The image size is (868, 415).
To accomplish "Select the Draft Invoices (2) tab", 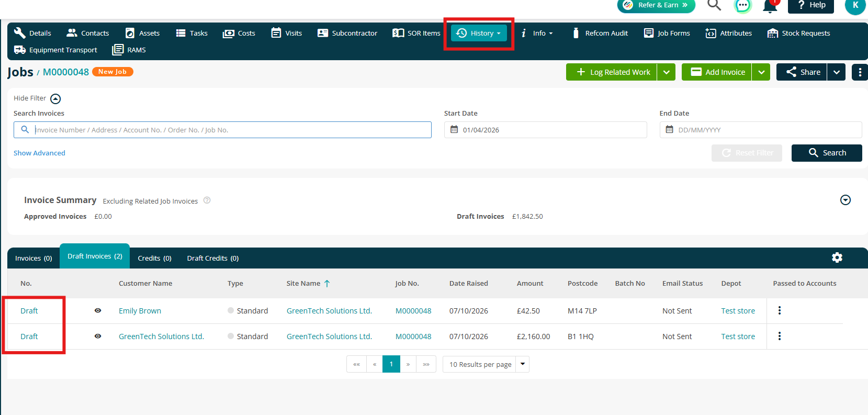I will tap(95, 256).
